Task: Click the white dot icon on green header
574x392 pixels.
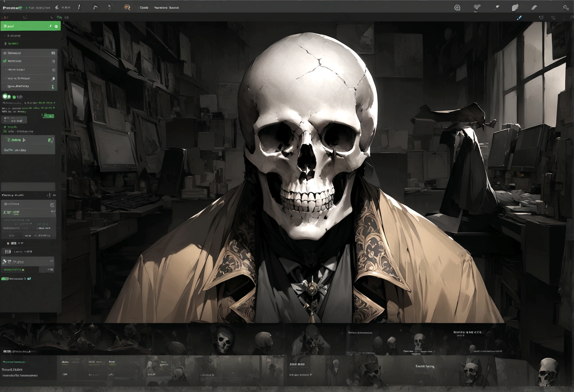Action: (x=56, y=27)
